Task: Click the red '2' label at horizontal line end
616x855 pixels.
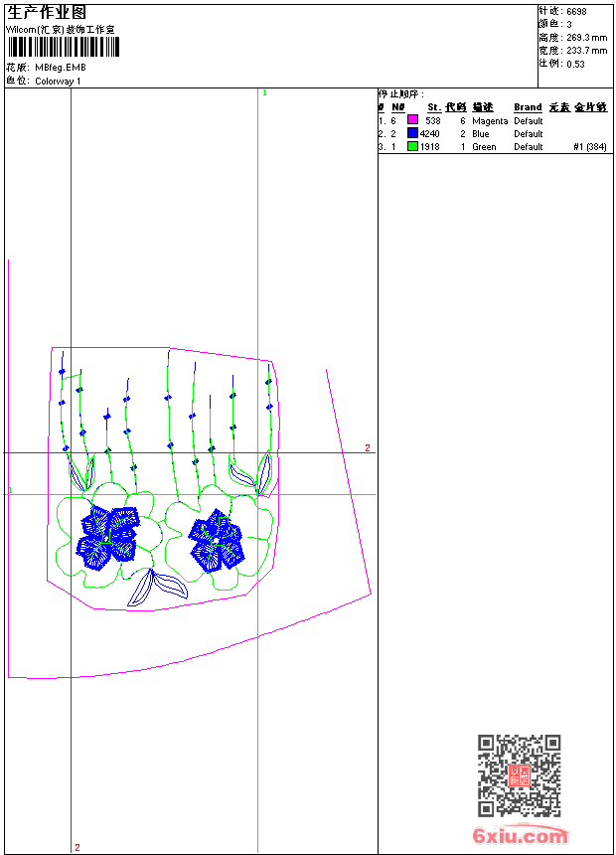Action: tap(368, 447)
